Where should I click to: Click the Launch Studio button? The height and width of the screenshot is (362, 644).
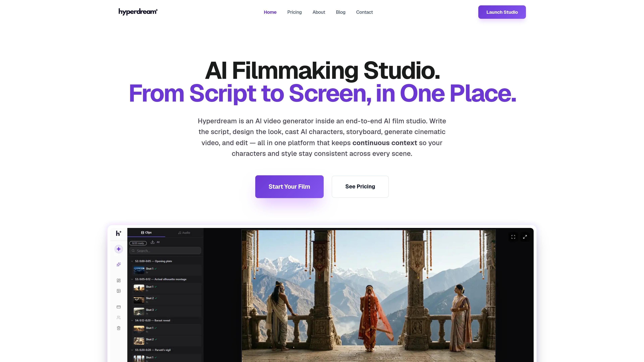click(502, 12)
